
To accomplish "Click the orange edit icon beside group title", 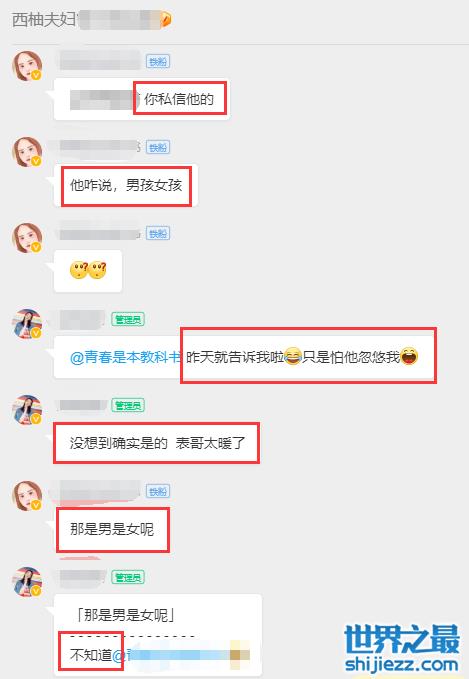I will point(166,19).
